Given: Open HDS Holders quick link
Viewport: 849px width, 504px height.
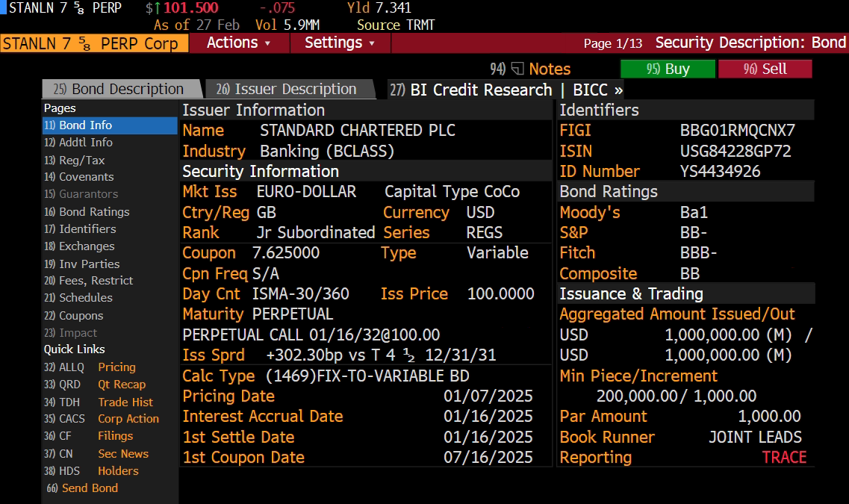Looking at the screenshot, I should click(x=92, y=471).
